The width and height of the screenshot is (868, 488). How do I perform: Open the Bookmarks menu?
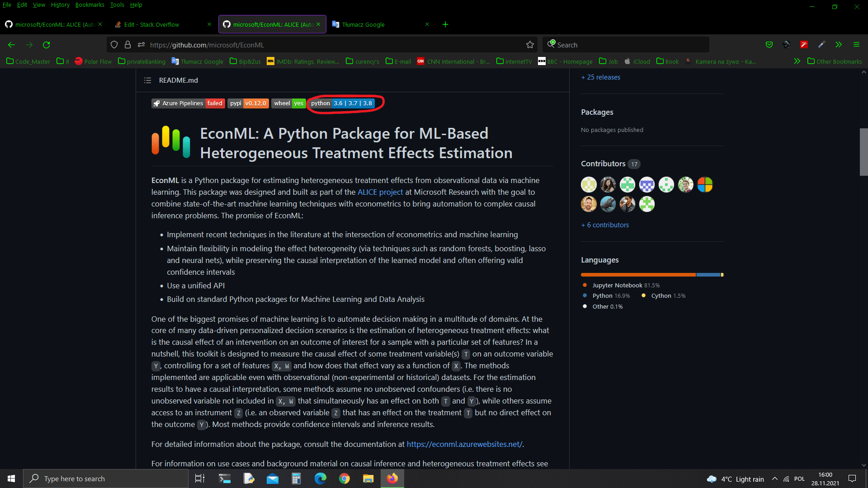pos(90,5)
